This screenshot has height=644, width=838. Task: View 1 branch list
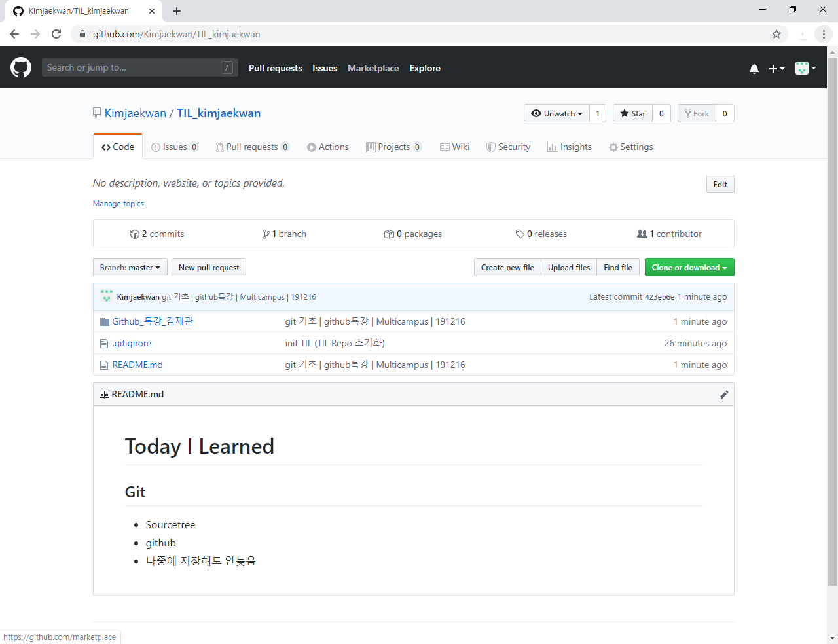284,234
